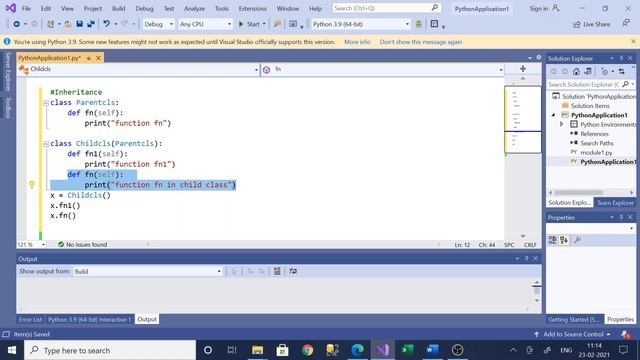Click the split editor plus icon

click(x=523, y=69)
